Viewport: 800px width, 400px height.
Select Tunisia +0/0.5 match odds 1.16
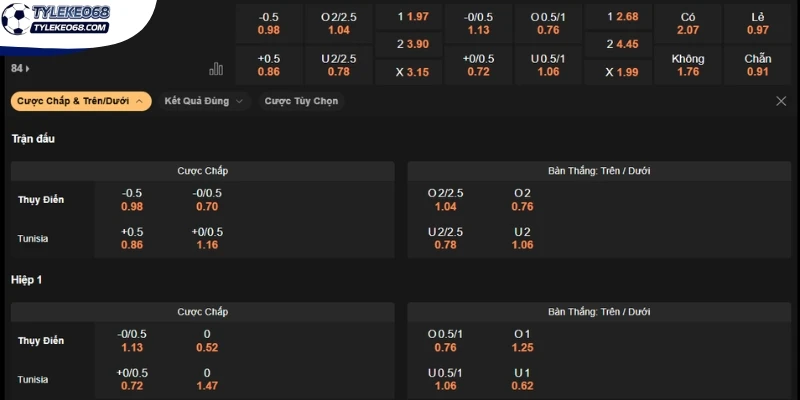pyautogui.click(x=207, y=238)
